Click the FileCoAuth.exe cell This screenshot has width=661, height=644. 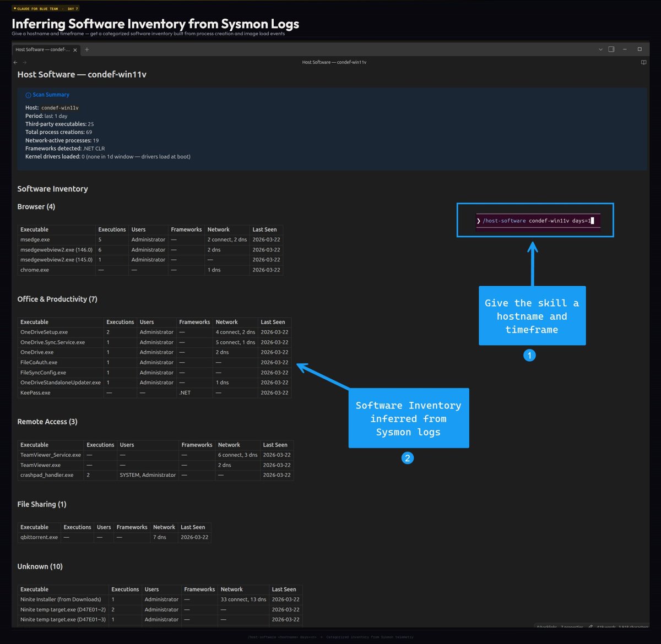pos(61,363)
